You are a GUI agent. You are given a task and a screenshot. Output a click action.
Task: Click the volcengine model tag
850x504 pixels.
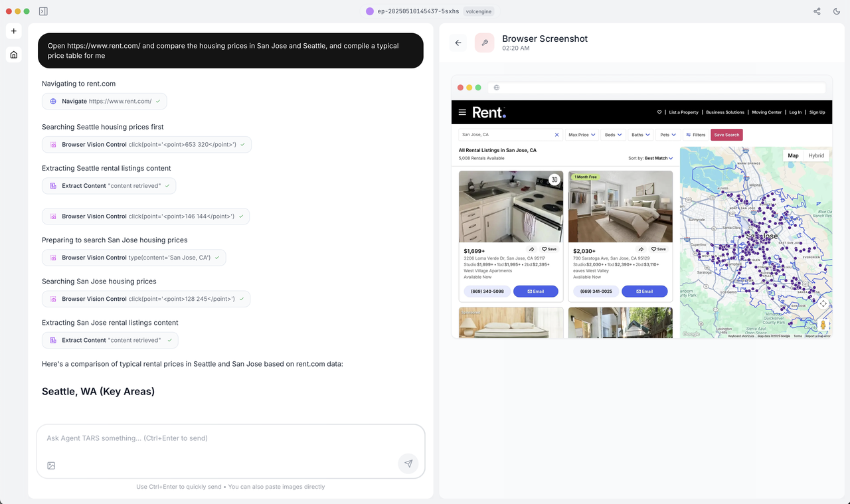(478, 11)
